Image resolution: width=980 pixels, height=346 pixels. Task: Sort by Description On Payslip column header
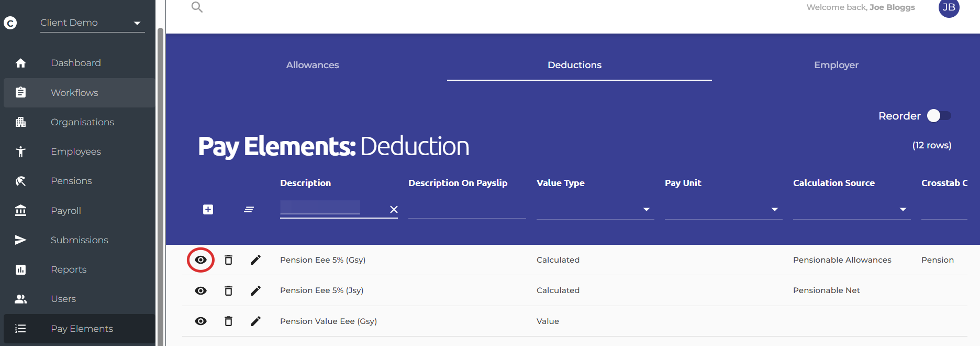pos(458,183)
